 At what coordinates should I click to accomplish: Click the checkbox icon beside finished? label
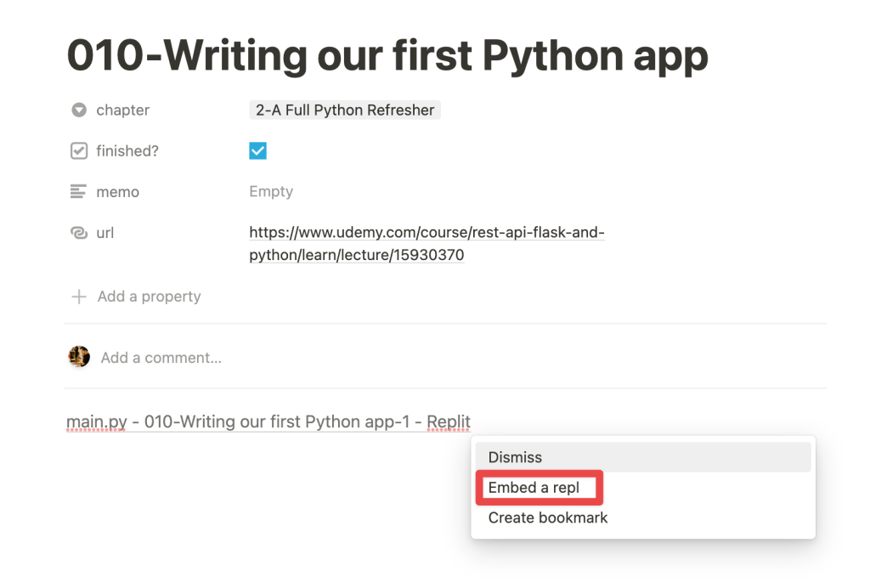(x=79, y=151)
